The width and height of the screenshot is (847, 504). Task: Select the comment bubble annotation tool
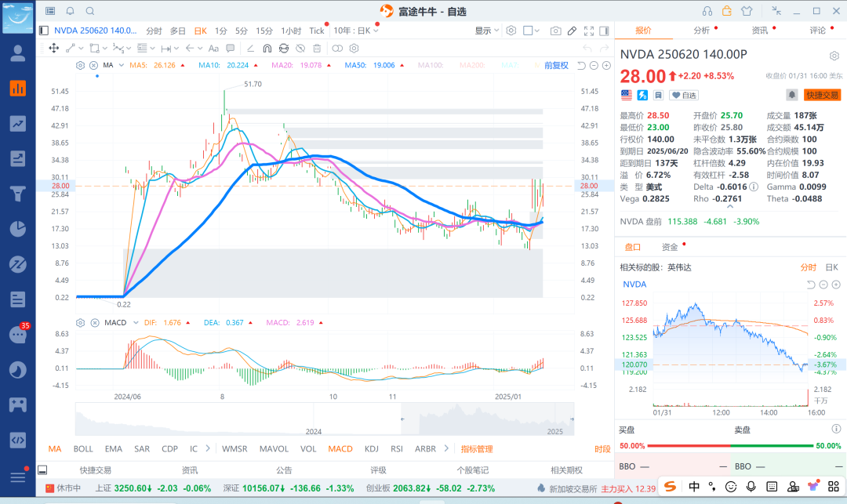231,48
